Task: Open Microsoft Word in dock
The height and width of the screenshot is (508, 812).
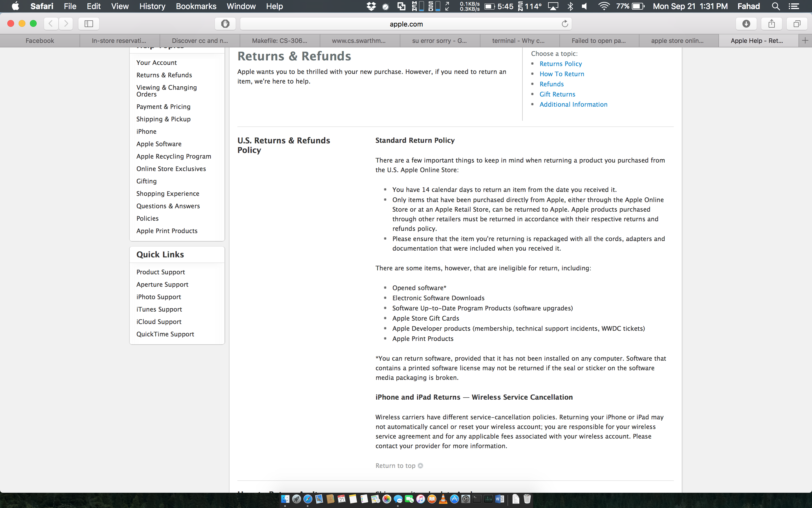Action: 500,499
